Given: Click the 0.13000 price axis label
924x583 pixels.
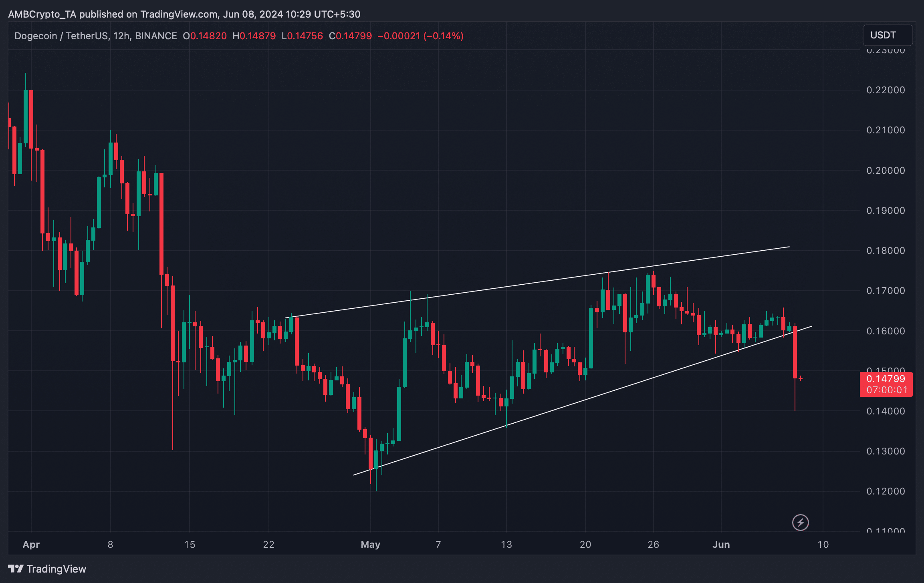Looking at the screenshot, I should point(886,451).
